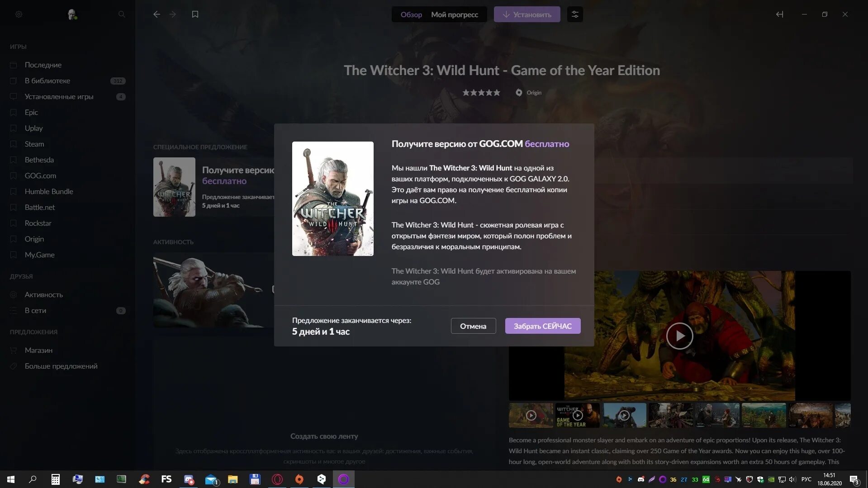Switch to the Обзор tab
This screenshot has height=488, width=868.
pos(411,14)
